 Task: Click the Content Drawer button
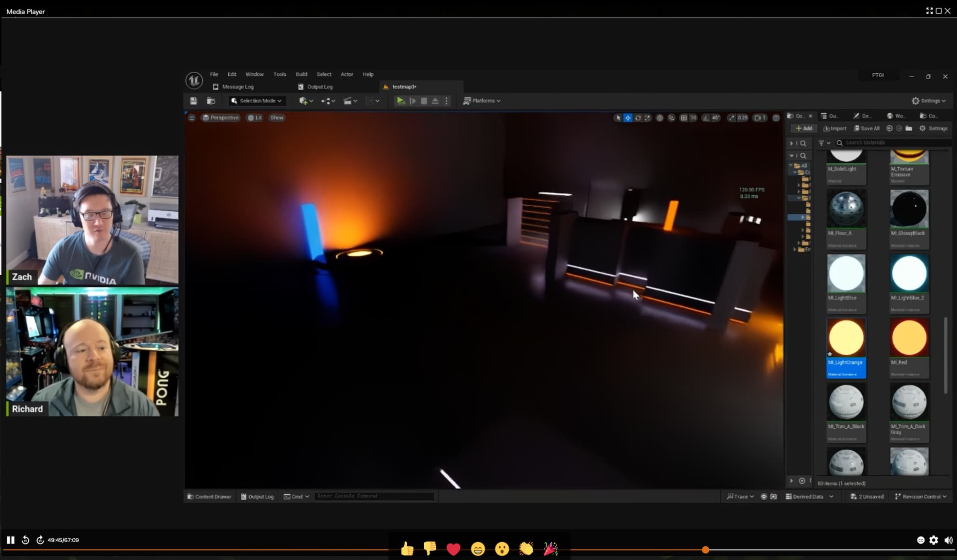point(209,496)
